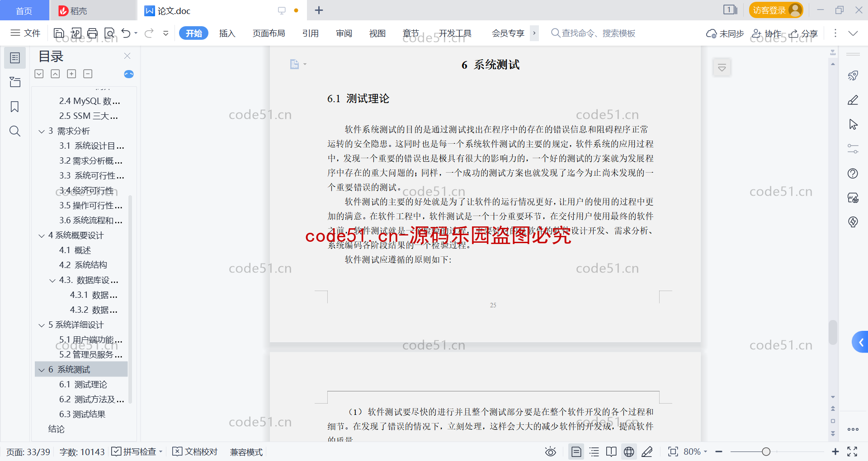Click the save document icon
The image size is (868, 461).
click(59, 33)
